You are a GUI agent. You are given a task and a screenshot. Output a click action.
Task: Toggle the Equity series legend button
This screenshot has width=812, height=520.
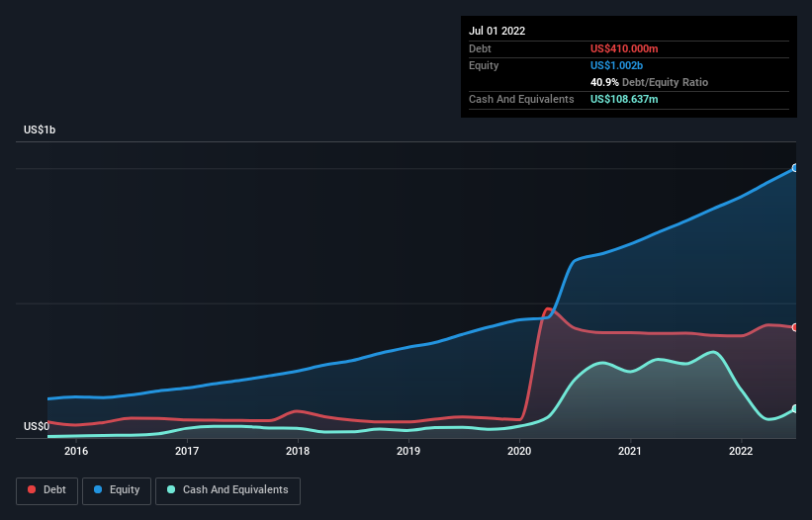click(x=117, y=490)
